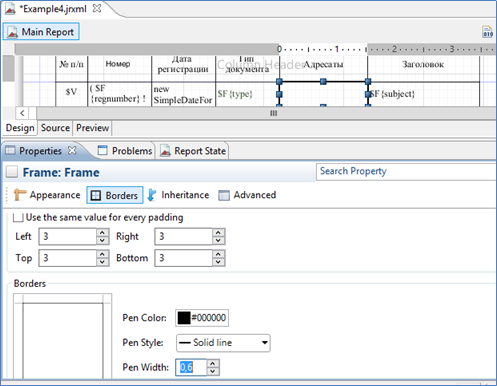Open the Advanced properties section
The width and height of the screenshot is (497, 386).
[x=247, y=195]
